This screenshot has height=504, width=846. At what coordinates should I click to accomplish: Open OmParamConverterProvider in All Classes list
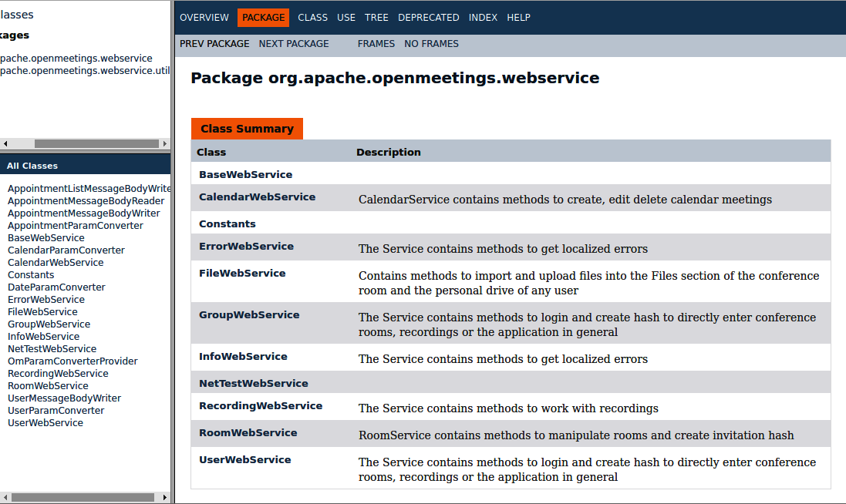72,361
